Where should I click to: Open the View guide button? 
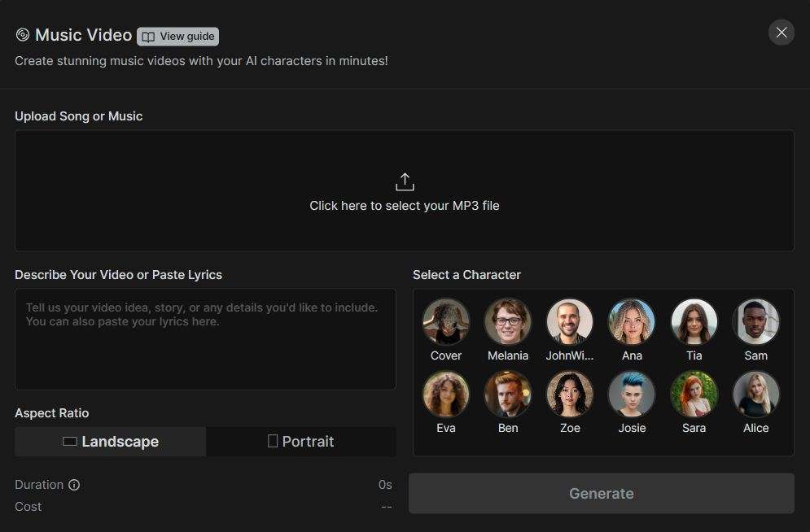(177, 36)
